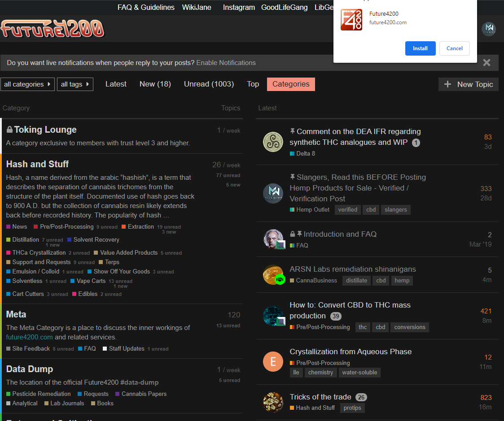Click the Install button

coord(420,48)
